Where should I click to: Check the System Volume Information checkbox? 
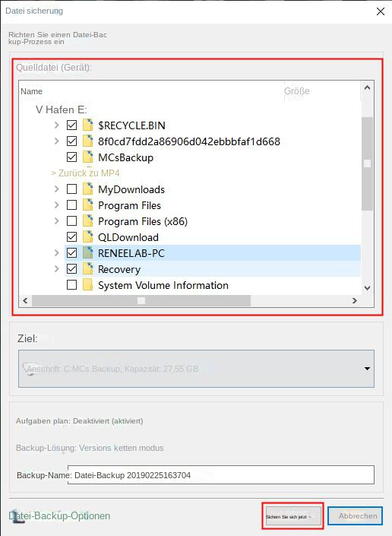[x=71, y=285]
